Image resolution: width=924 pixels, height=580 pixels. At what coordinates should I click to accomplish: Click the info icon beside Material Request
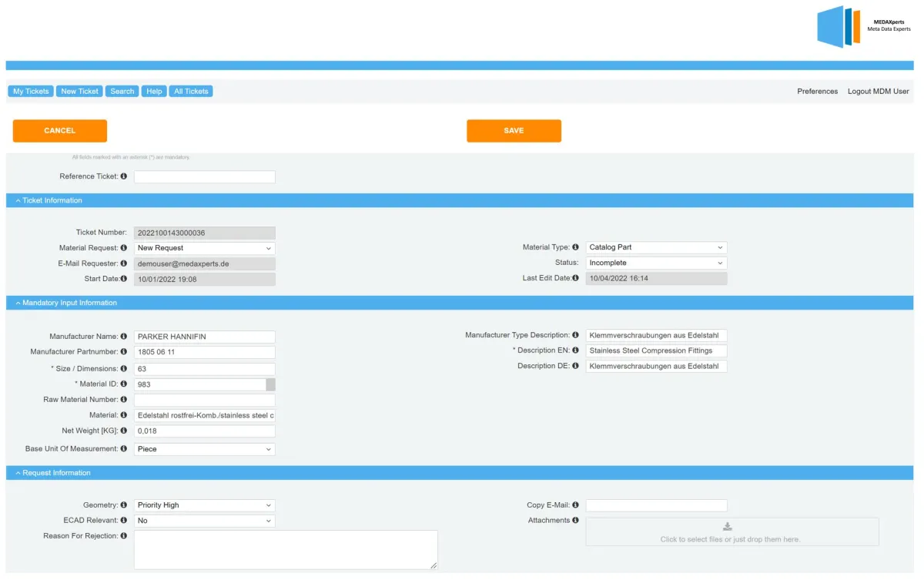click(x=123, y=248)
